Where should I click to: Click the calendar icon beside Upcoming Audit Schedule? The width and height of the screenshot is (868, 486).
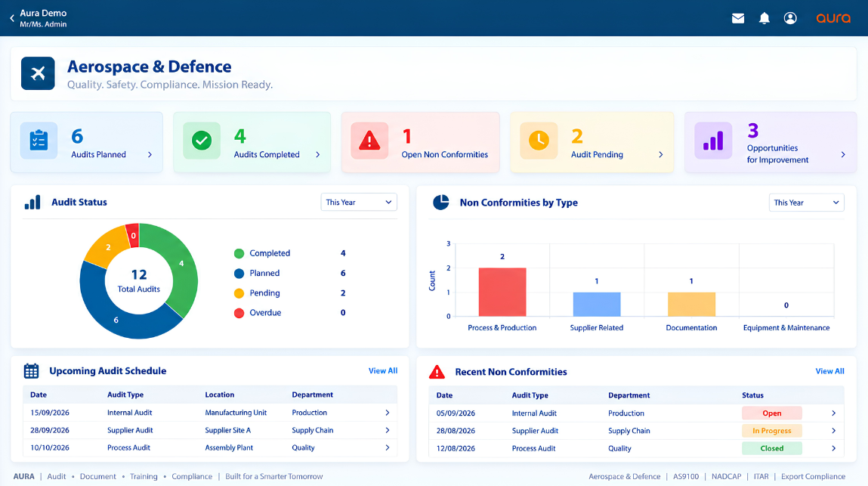point(32,370)
